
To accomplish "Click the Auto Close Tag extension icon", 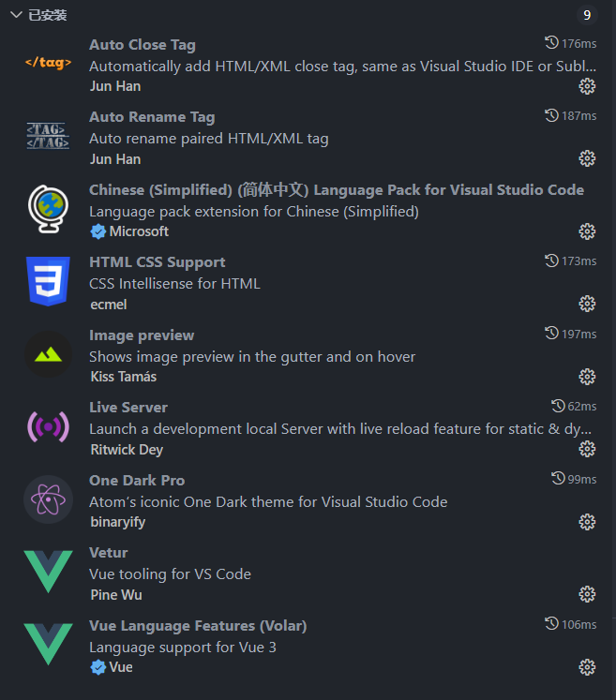I will tap(48, 63).
